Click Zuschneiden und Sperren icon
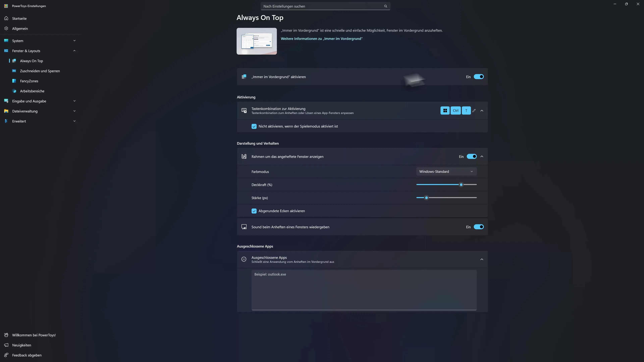 (14, 71)
